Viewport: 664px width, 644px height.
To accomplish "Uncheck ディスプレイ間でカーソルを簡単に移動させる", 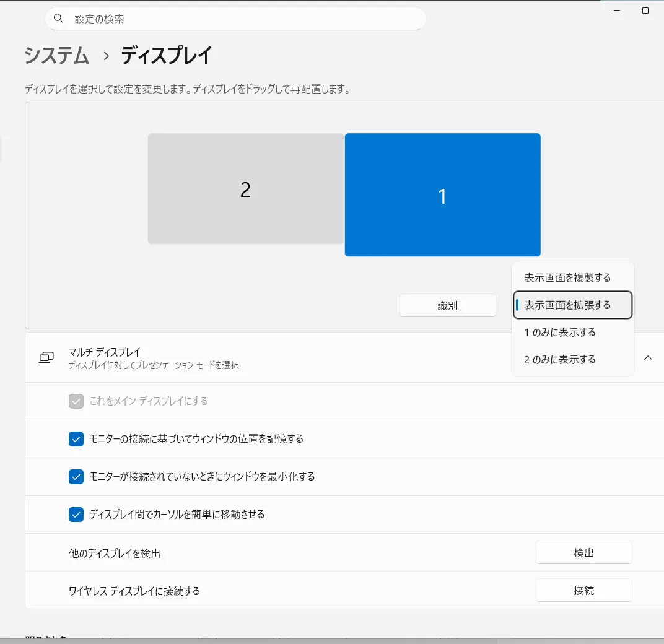I will pos(76,515).
